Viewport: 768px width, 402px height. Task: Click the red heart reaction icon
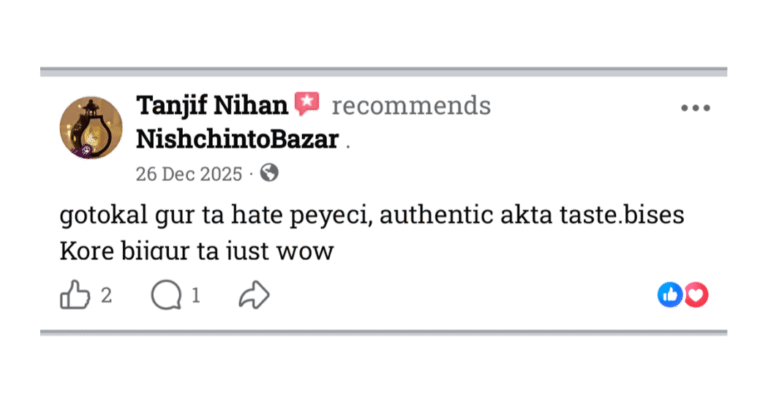tap(696, 295)
